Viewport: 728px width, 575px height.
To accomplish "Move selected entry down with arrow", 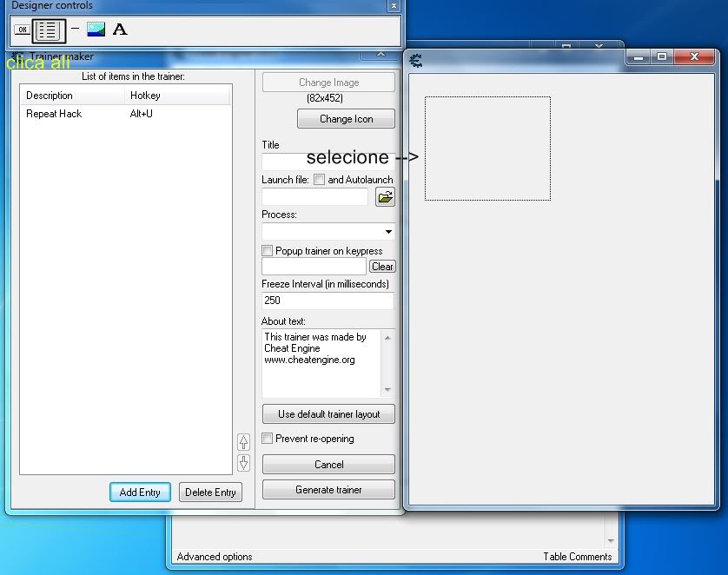I will coord(244,463).
